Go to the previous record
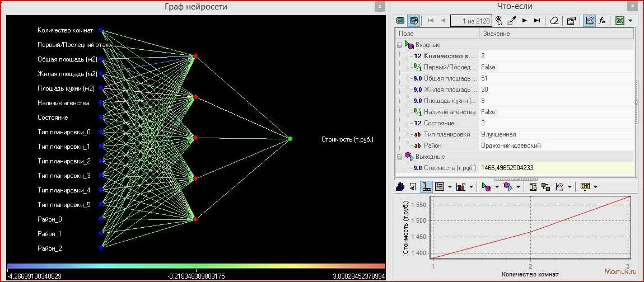This screenshot has height=282, width=644. 443,21
